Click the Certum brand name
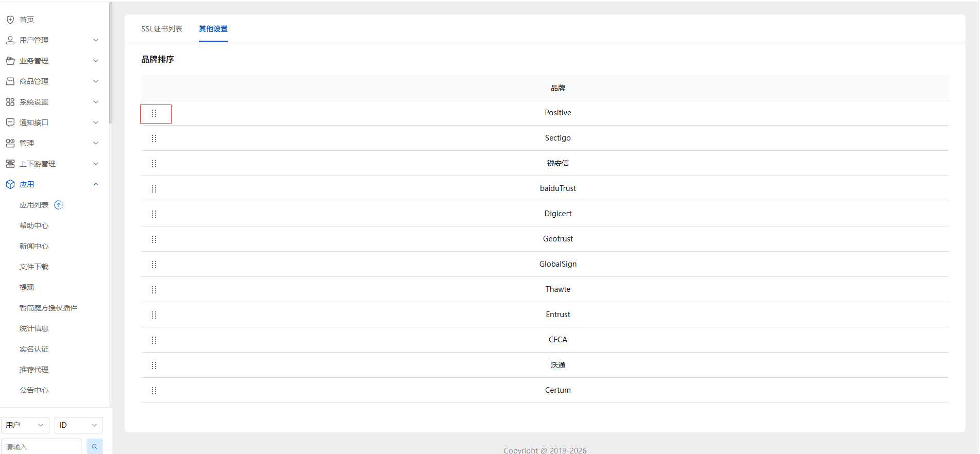 tap(558, 390)
